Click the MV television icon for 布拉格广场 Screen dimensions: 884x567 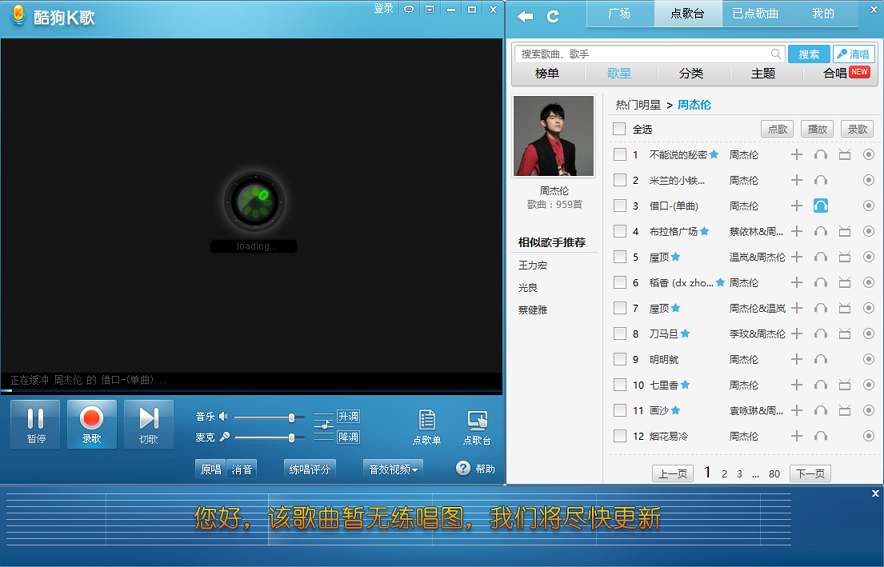[845, 231]
